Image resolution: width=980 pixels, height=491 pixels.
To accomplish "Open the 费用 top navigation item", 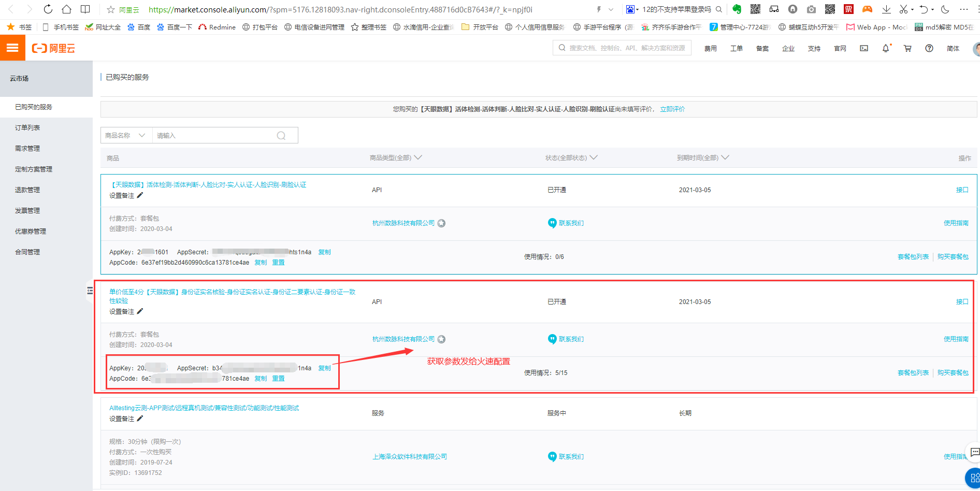I will point(711,49).
